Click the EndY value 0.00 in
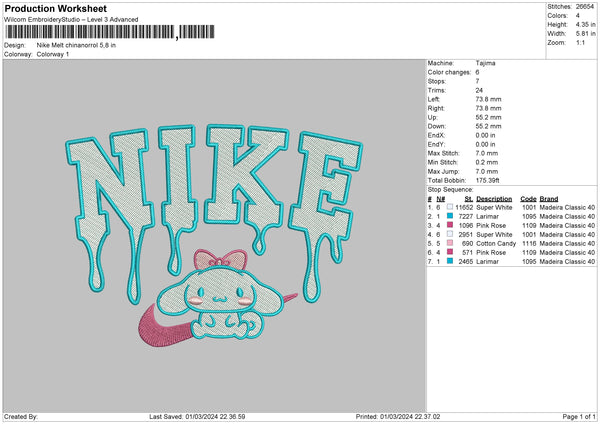This screenshot has width=600, height=424. click(485, 144)
